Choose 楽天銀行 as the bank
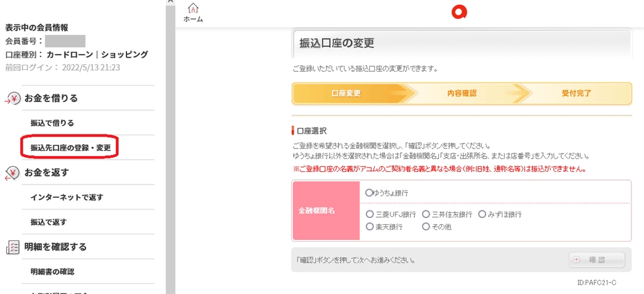644x294 pixels. (x=370, y=227)
